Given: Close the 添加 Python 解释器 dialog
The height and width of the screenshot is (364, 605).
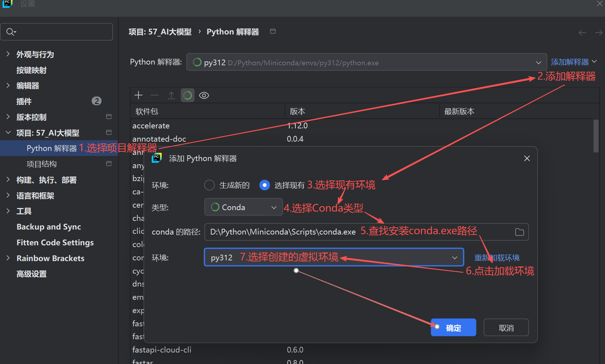Looking at the screenshot, I should (527, 158).
